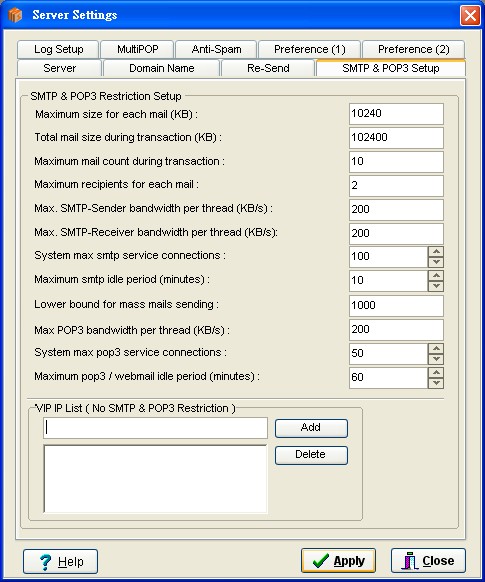Click the Max POP3 bandwidth per thread field

pyautogui.click(x=396, y=330)
